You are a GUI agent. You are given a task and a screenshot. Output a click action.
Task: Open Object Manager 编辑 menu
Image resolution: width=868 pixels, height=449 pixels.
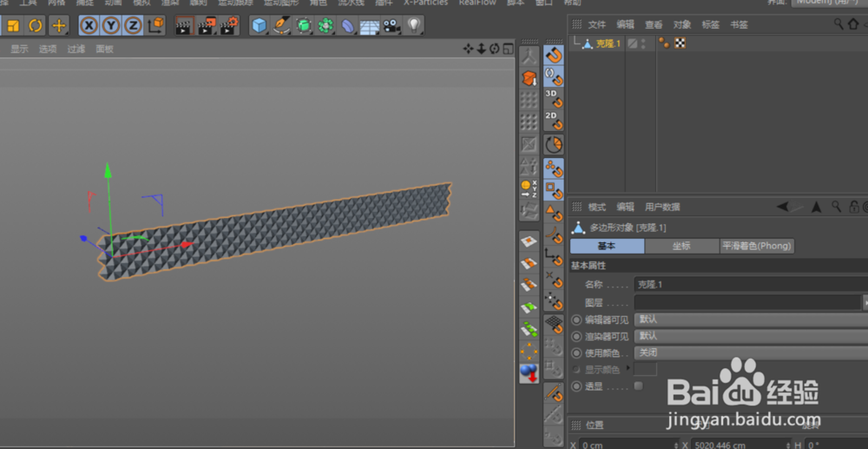point(626,25)
